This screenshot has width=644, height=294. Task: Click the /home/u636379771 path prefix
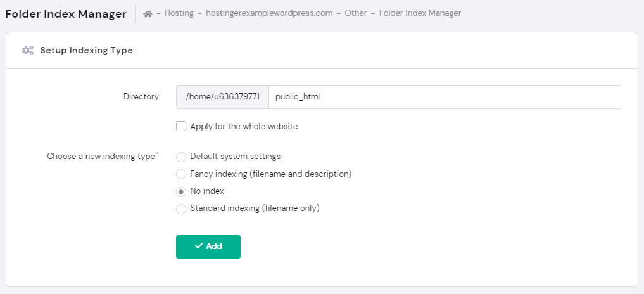(x=222, y=97)
